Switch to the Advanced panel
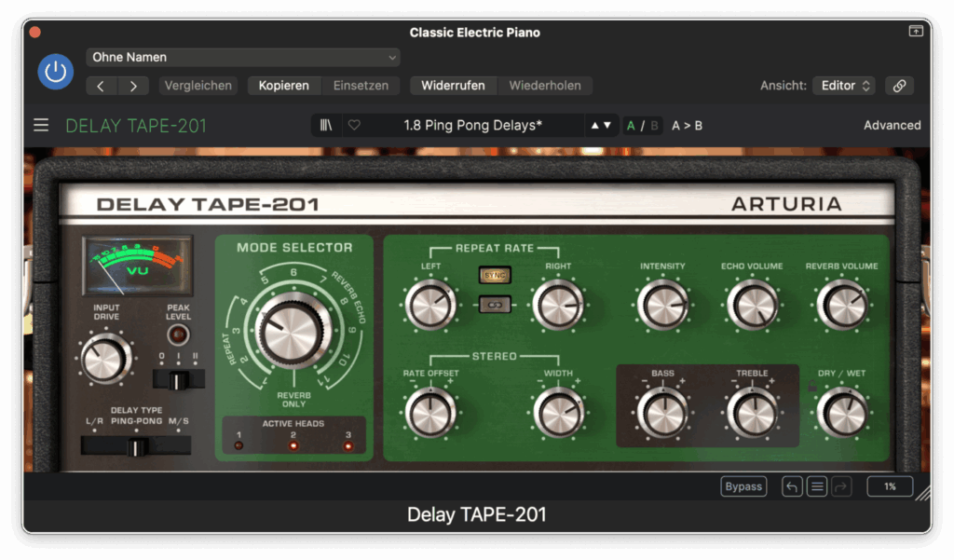The width and height of the screenshot is (954, 560). tap(892, 125)
